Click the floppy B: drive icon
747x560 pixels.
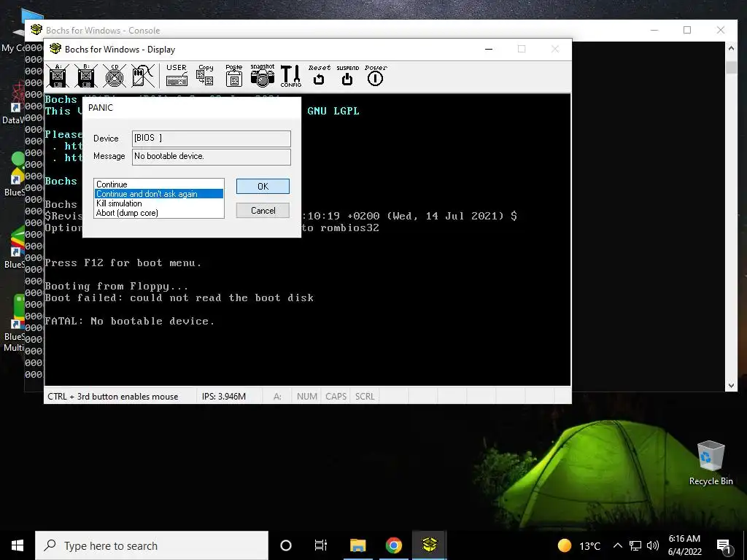[86, 76]
